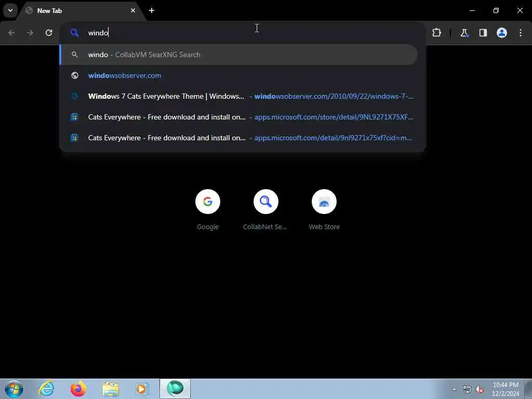Reload the page

[x=49, y=33]
